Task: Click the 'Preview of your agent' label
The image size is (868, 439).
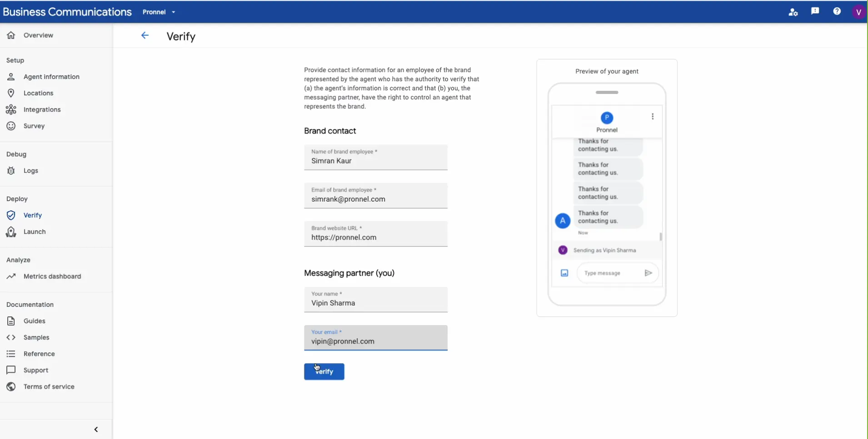Action: (607, 71)
